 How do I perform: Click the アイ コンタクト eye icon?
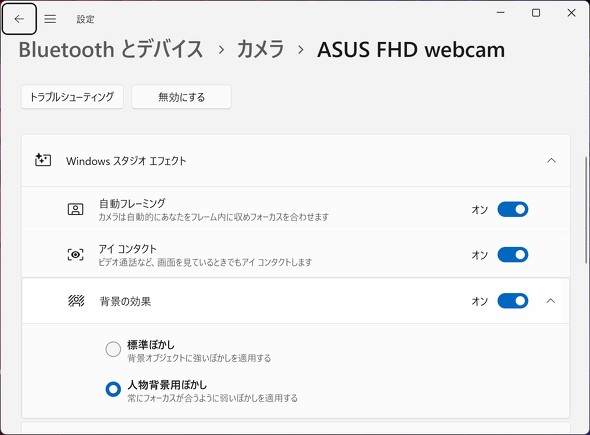click(x=75, y=255)
